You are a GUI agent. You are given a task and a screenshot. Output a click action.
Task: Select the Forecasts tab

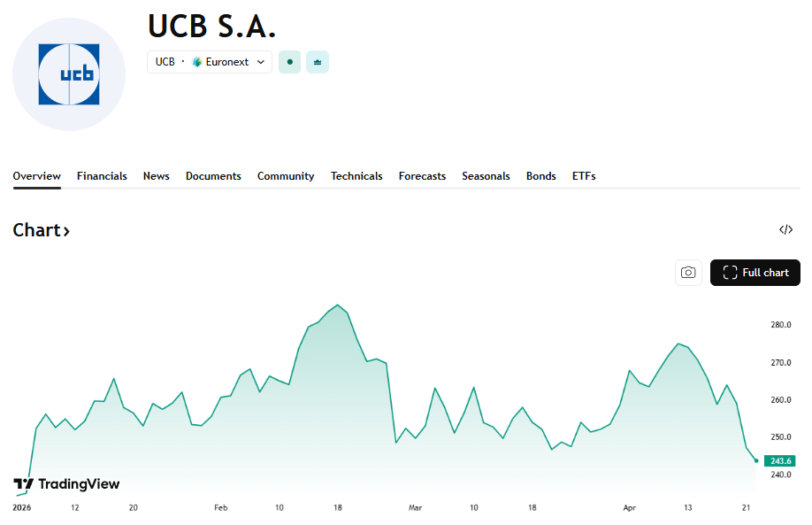[x=422, y=176]
